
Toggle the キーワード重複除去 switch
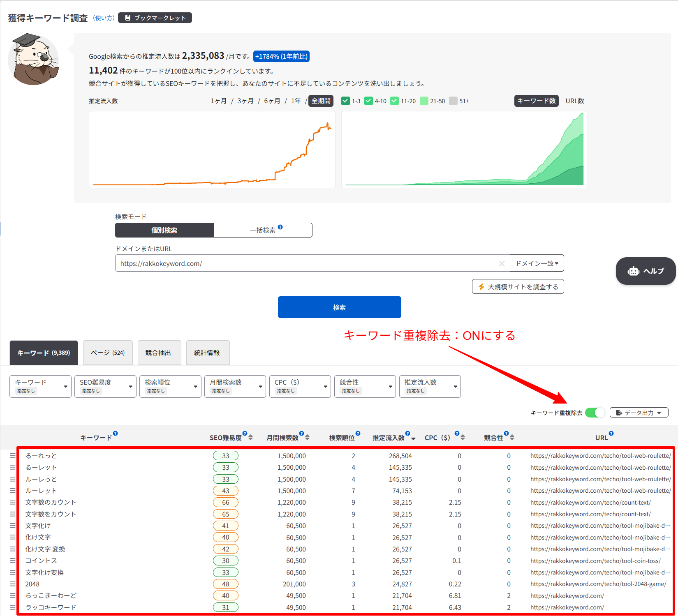595,413
